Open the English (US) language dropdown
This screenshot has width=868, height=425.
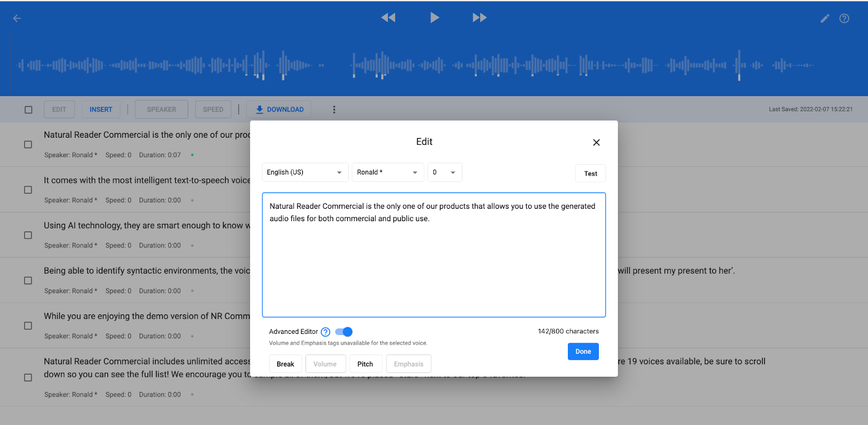(305, 172)
